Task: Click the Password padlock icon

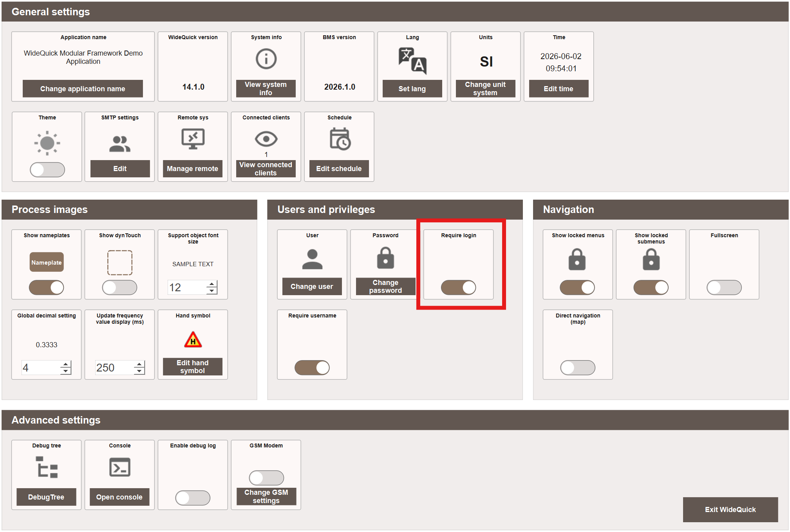Action: point(385,258)
